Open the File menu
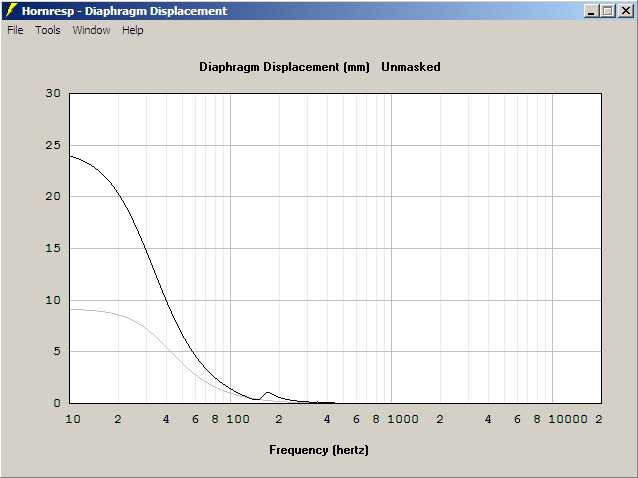Viewport: 638px width, 478px height. [x=15, y=30]
